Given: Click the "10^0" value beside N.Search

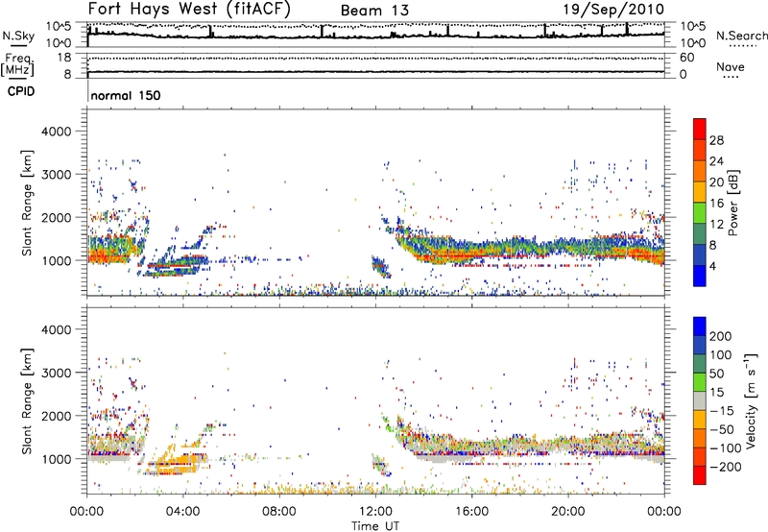Looking at the screenshot, I should pyautogui.click(x=692, y=43).
